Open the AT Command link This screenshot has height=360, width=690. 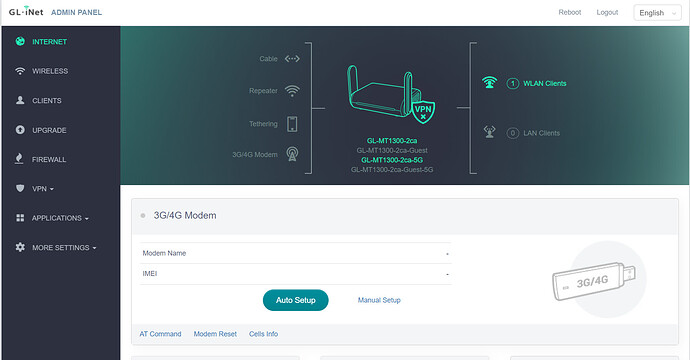pos(160,334)
